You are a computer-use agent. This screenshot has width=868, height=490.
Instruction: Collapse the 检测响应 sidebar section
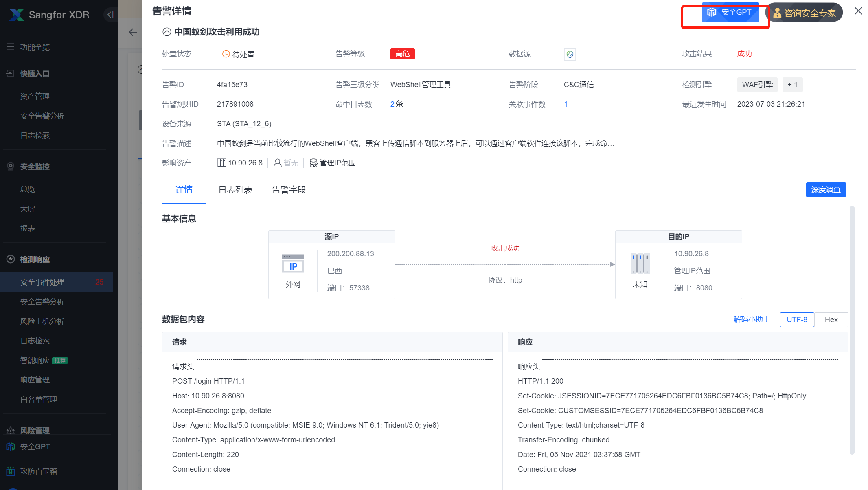click(35, 259)
